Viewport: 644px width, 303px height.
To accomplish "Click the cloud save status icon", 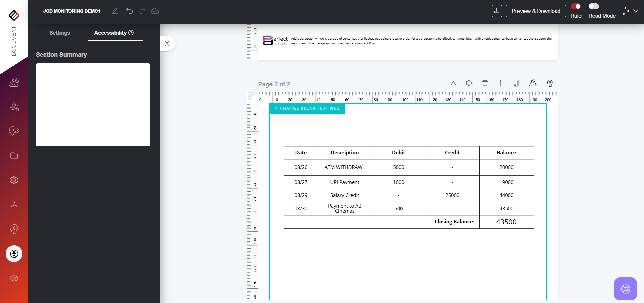I will coord(155,11).
